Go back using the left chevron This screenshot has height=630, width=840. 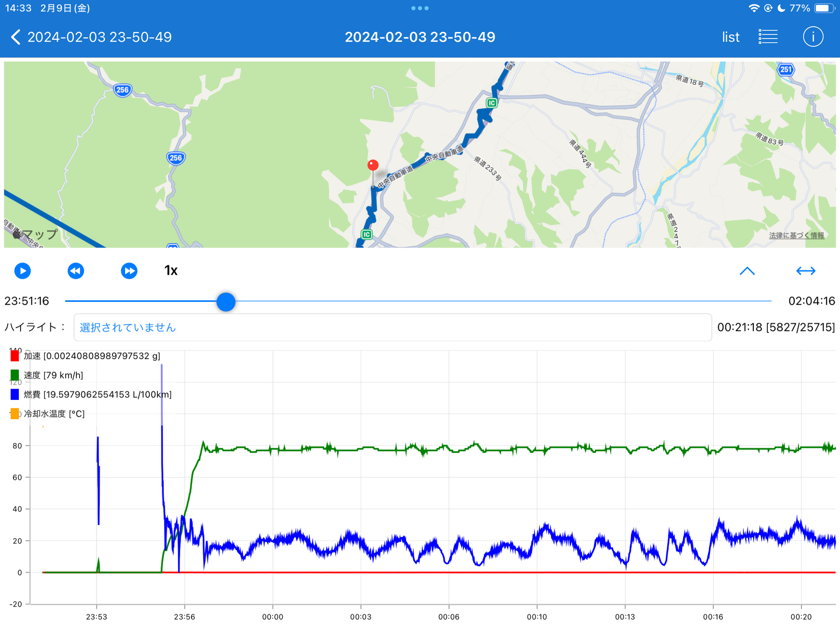point(16,37)
